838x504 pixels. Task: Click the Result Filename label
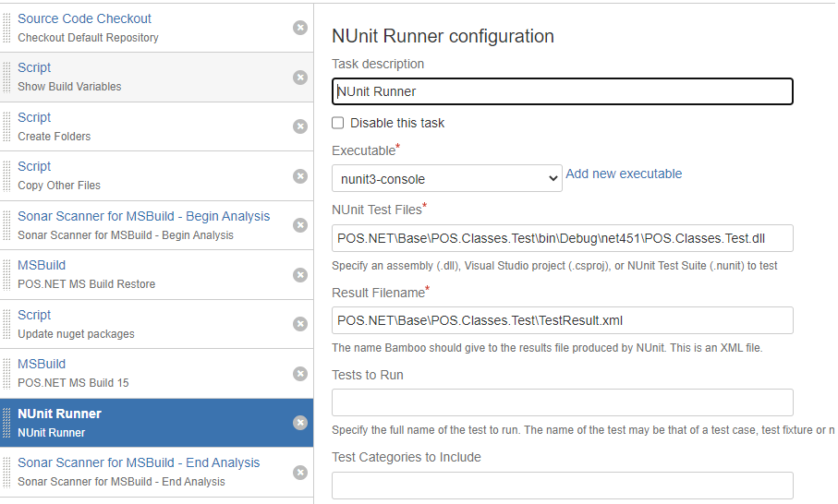pos(381,293)
